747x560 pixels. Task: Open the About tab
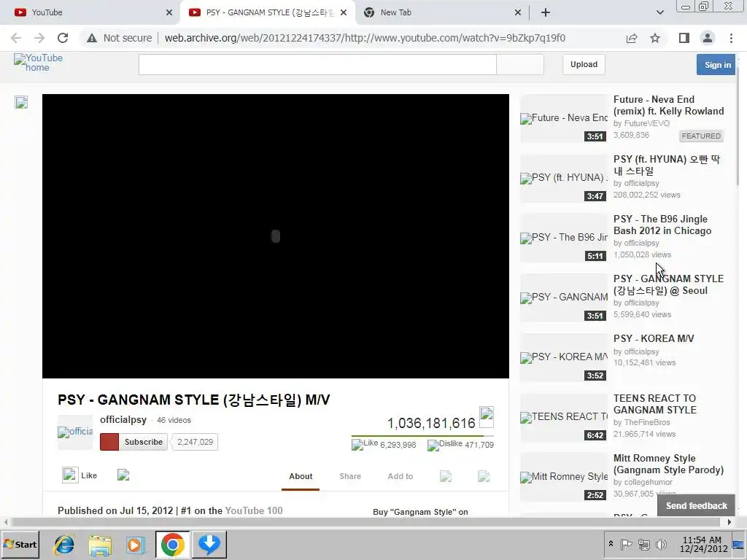point(301,476)
